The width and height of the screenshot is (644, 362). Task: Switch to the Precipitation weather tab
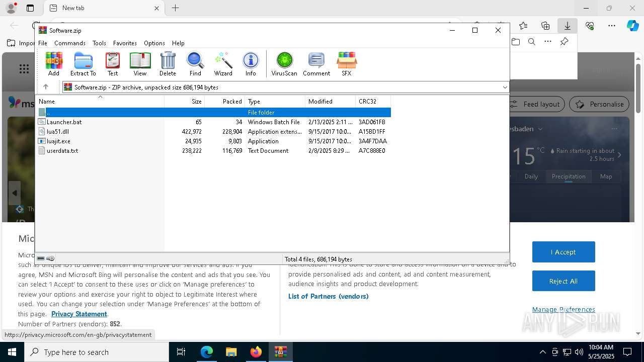569,176
